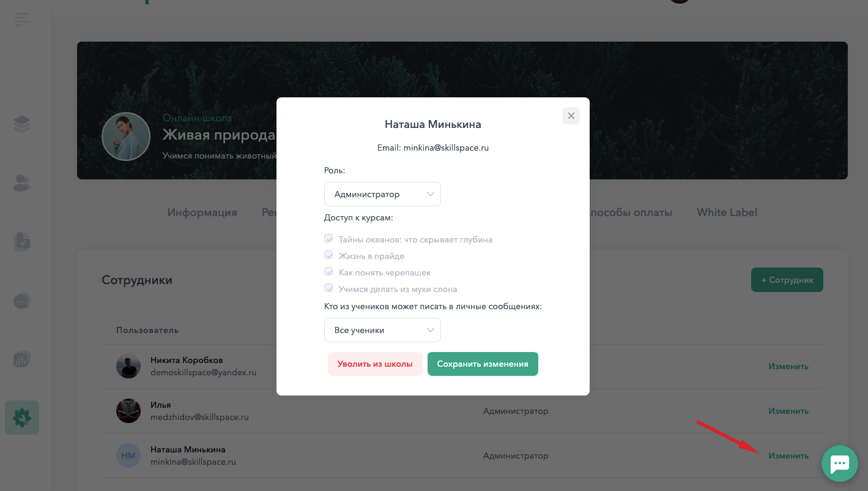
Task: Open the homework document-check icon in sidebar
Action: (22, 242)
